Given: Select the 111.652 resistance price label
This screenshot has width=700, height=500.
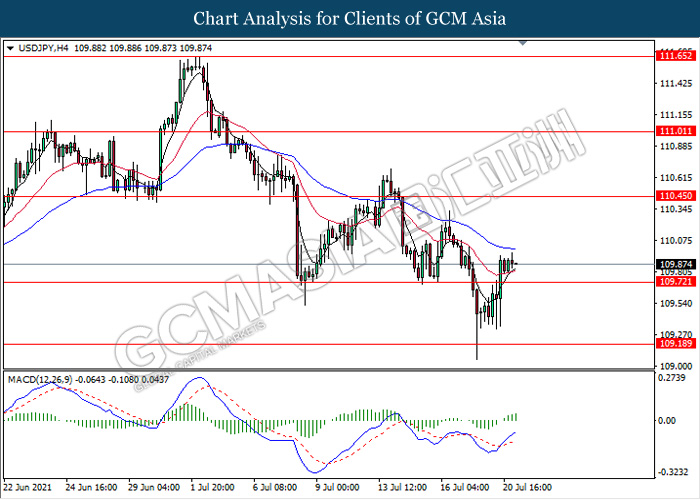Looking at the screenshot, I should (676, 56).
